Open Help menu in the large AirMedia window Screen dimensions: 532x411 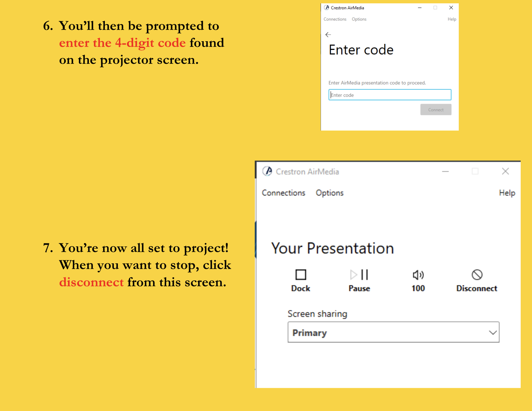pyautogui.click(x=507, y=193)
